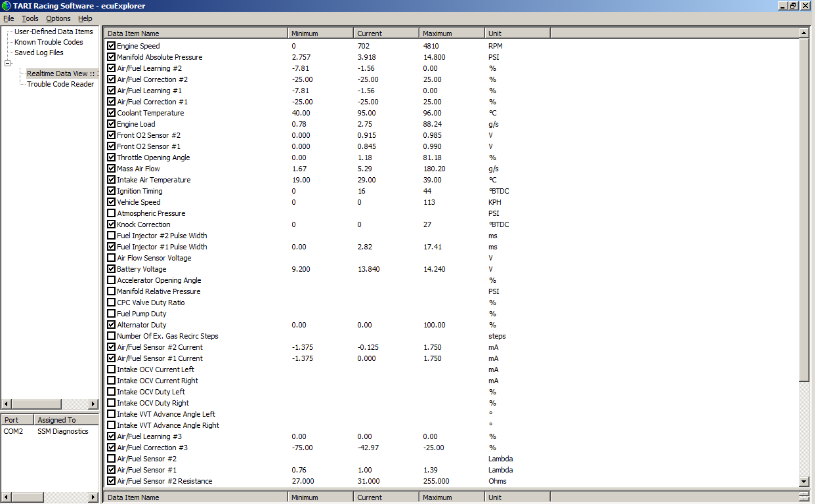Image resolution: width=835 pixels, height=504 pixels.
Task: Collapse the unnamed tree node with minus box
Action: [8, 64]
